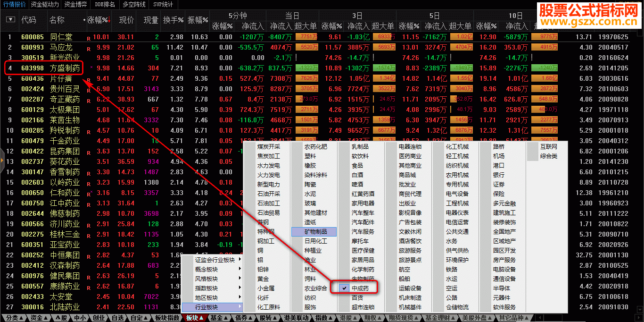Choose 证券 industry item
The height and width of the screenshot is (322, 644).
point(499,184)
